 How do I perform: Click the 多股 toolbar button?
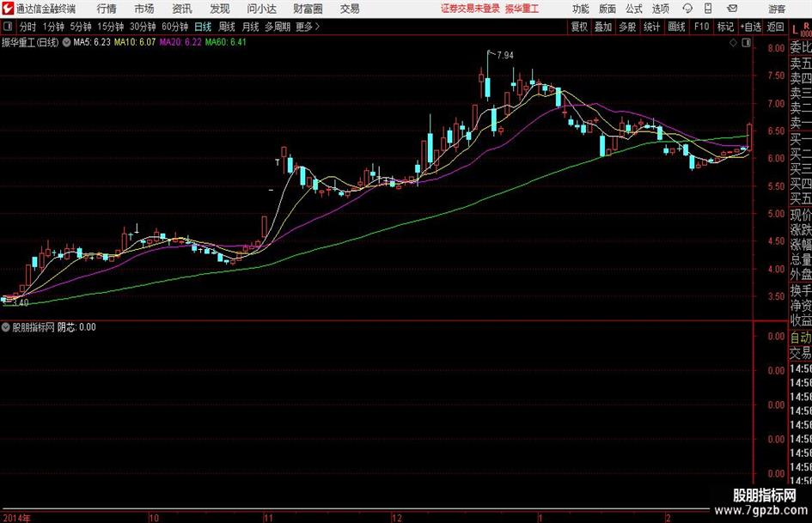pyautogui.click(x=627, y=27)
